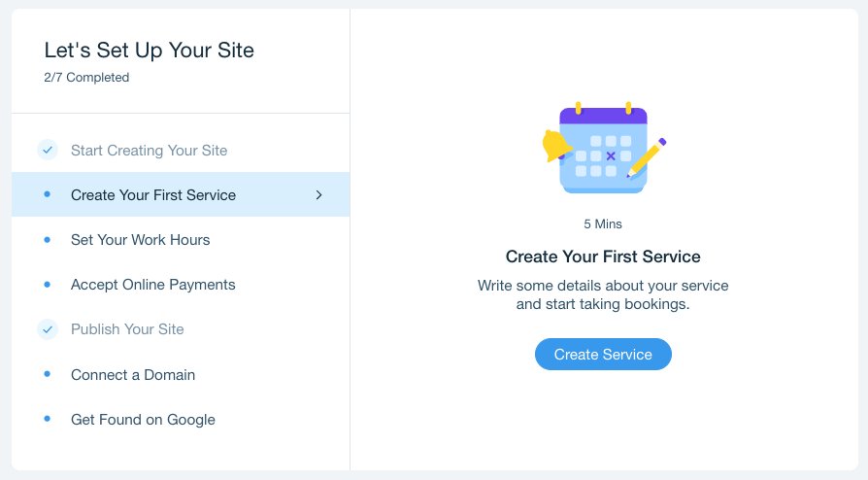Image resolution: width=868 pixels, height=480 pixels.
Task: Click the Create Service button
Action: coord(603,355)
